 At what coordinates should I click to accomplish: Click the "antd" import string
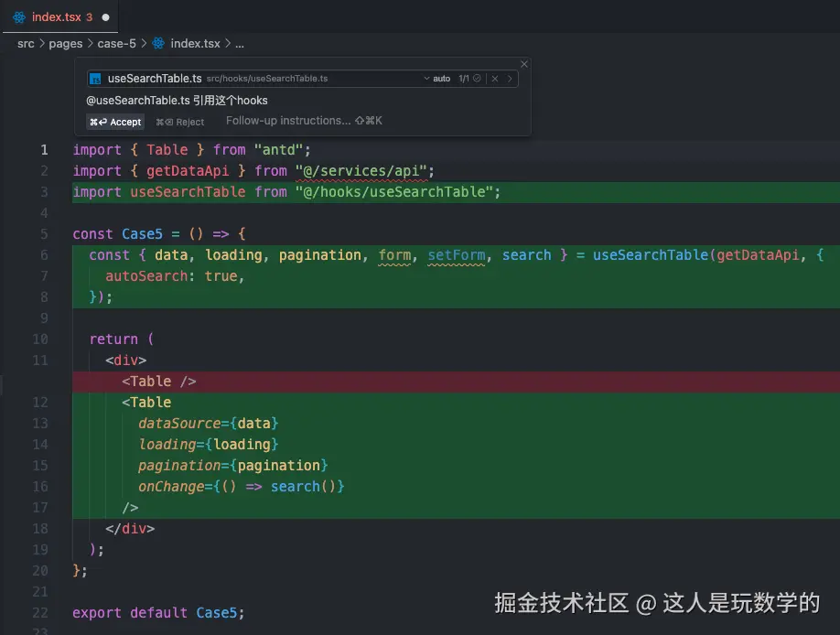click(x=278, y=150)
